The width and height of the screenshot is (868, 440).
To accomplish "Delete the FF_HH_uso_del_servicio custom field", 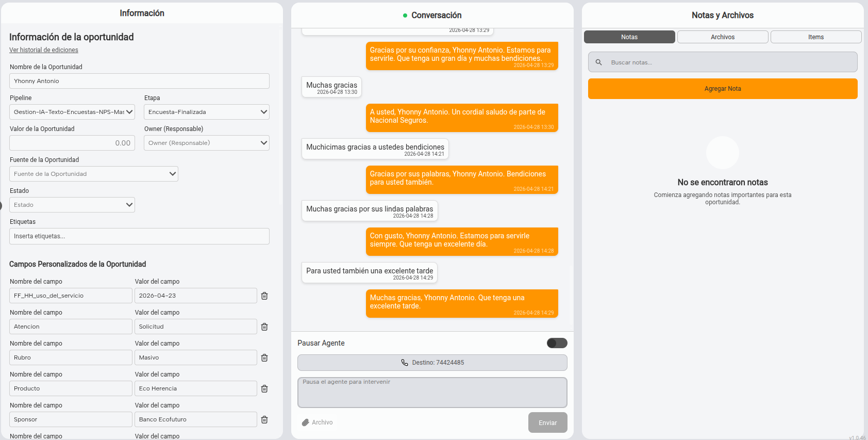I will (264, 296).
